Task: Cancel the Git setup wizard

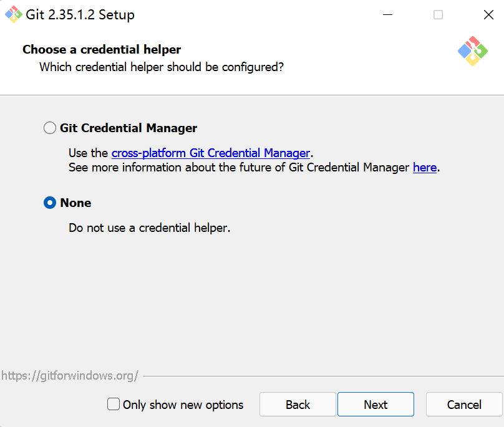Action: coord(464,404)
